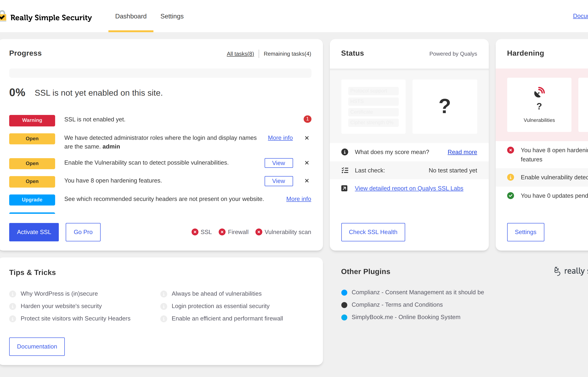Open Complianz - Consent Management as it should be
This screenshot has height=377, width=588.
click(418, 292)
